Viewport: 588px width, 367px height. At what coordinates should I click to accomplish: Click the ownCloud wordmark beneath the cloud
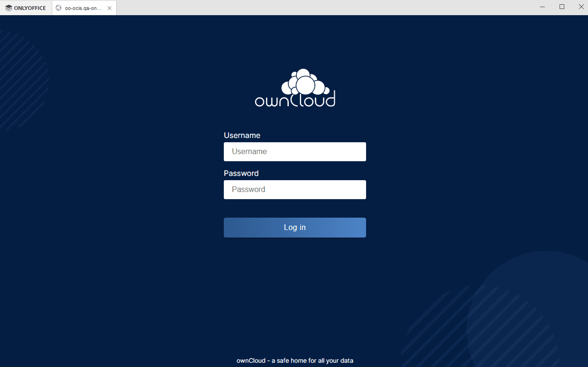click(x=295, y=101)
